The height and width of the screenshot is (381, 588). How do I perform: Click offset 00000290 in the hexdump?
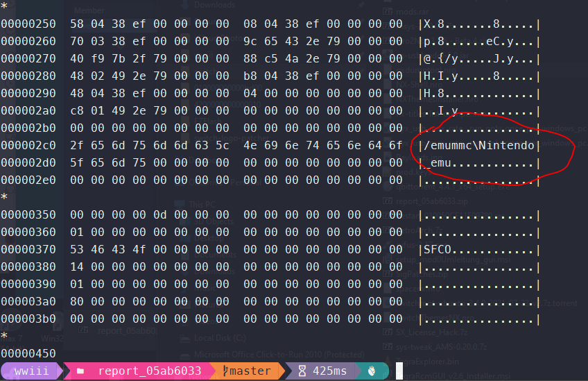[x=28, y=93]
